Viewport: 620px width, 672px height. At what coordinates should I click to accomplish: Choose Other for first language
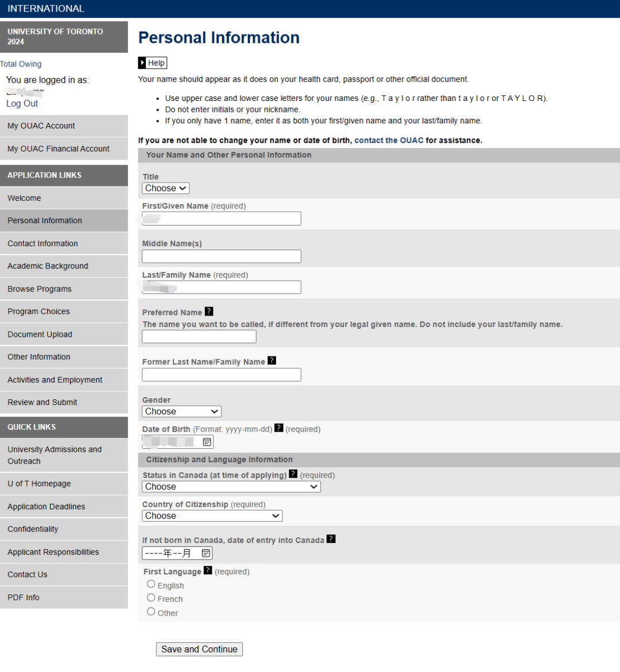click(x=151, y=612)
